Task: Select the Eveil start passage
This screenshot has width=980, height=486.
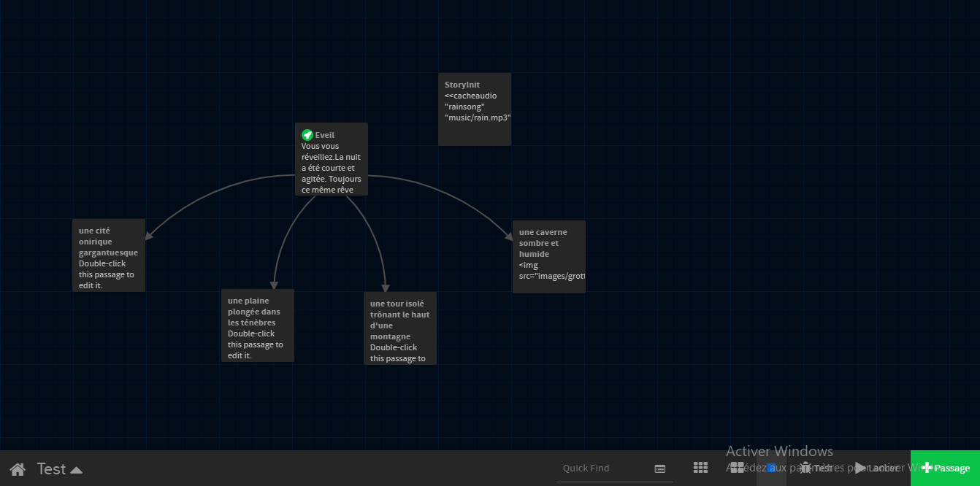Action: (332, 159)
